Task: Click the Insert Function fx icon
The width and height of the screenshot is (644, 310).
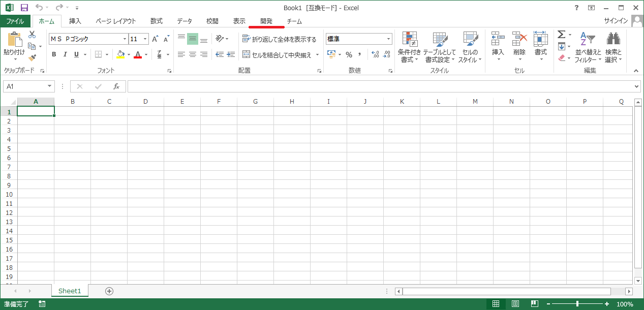Action: (116, 86)
